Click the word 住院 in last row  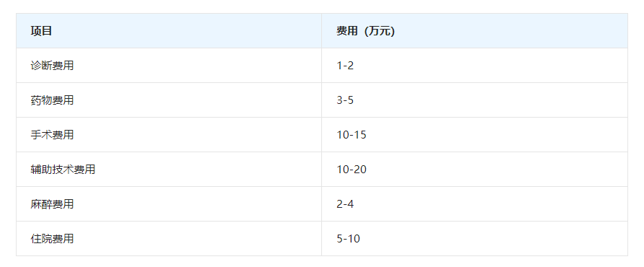click(41, 238)
